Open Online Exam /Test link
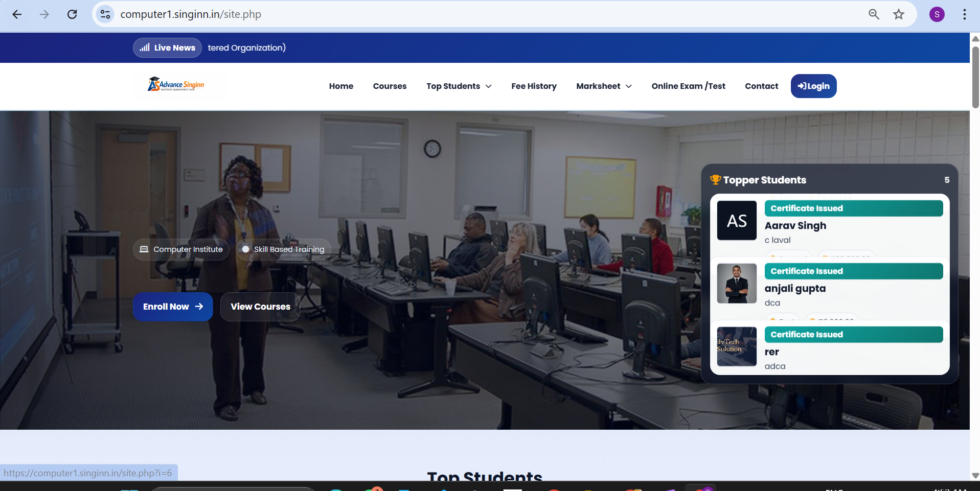Image resolution: width=980 pixels, height=491 pixels. click(x=688, y=86)
